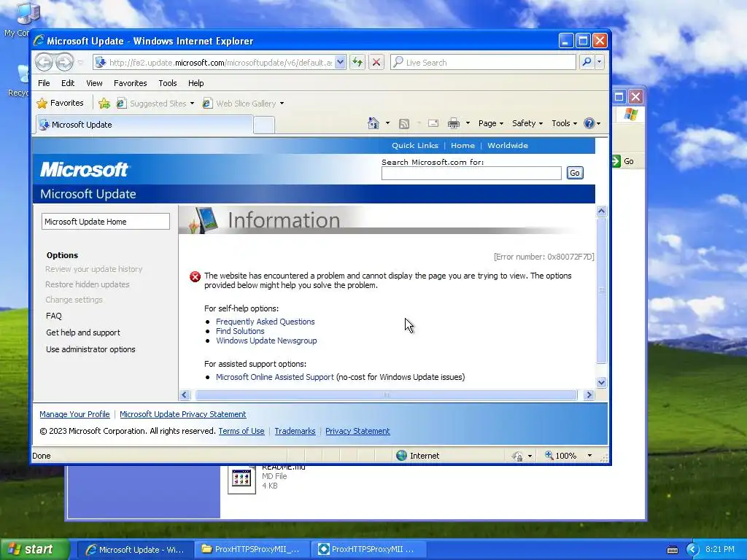
Task: Click the 100% zoom level button
Action: click(561, 456)
